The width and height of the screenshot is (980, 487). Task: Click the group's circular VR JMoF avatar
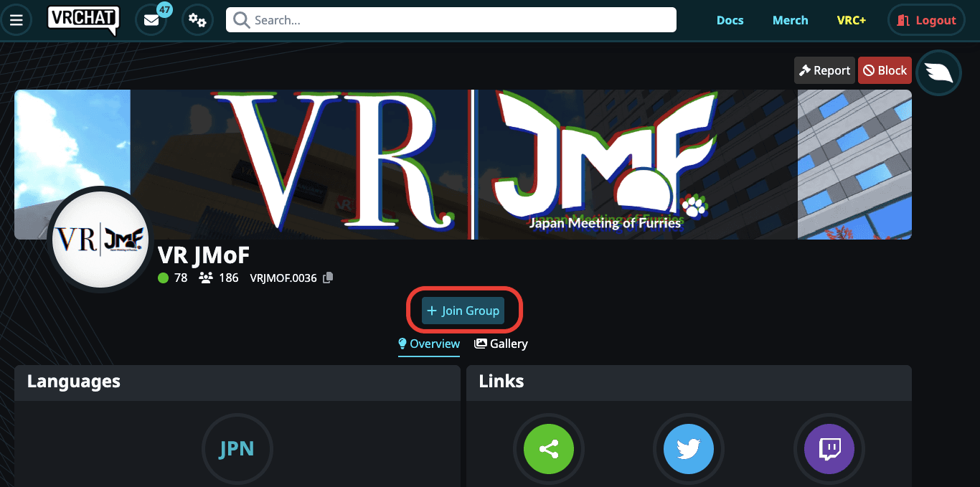100,239
